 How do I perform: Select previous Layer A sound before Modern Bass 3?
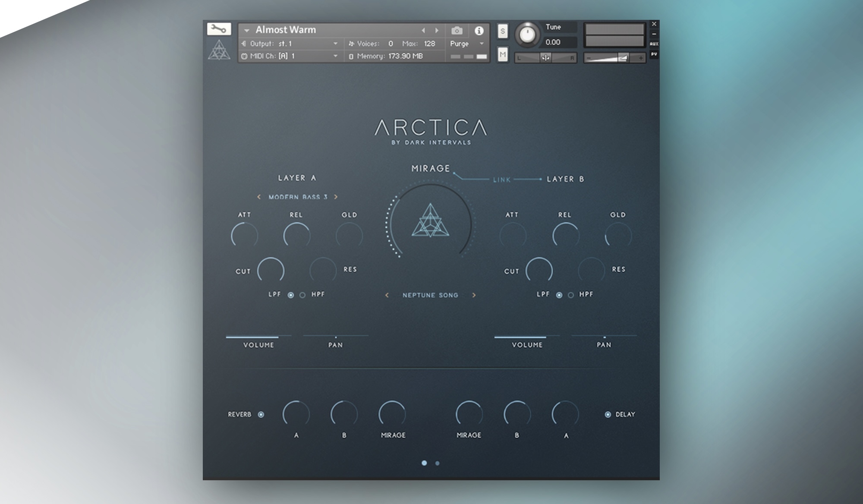(259, 197)
